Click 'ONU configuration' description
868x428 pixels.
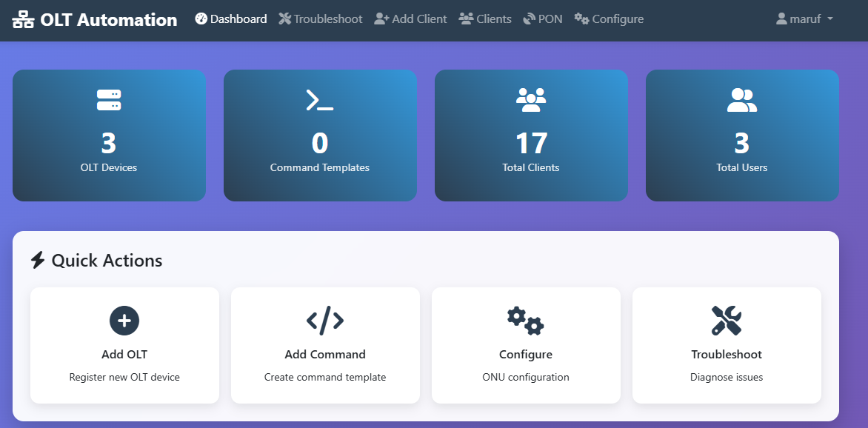pos(525,377)
